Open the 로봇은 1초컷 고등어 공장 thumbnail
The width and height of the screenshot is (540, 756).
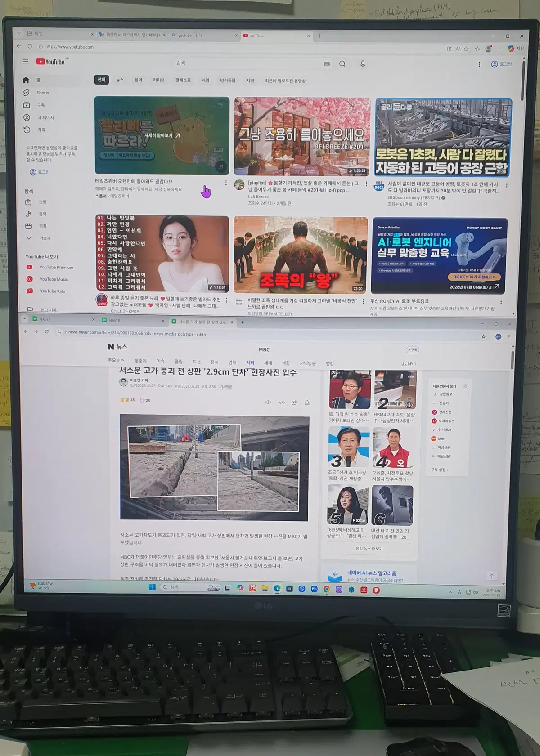click(x=443, y=137)
